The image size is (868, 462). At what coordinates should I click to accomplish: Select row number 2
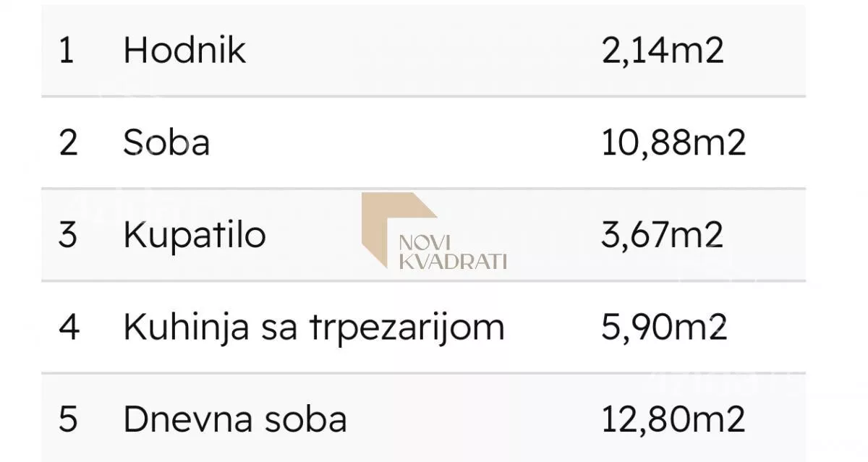(x=67, y=142)
